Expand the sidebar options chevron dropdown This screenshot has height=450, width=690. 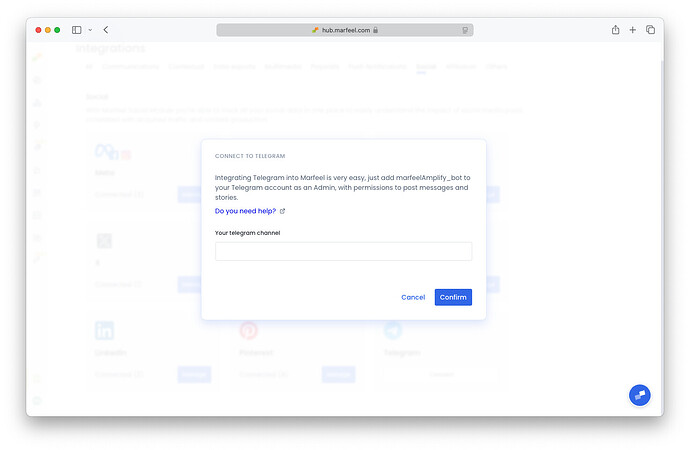coord(90,30)
